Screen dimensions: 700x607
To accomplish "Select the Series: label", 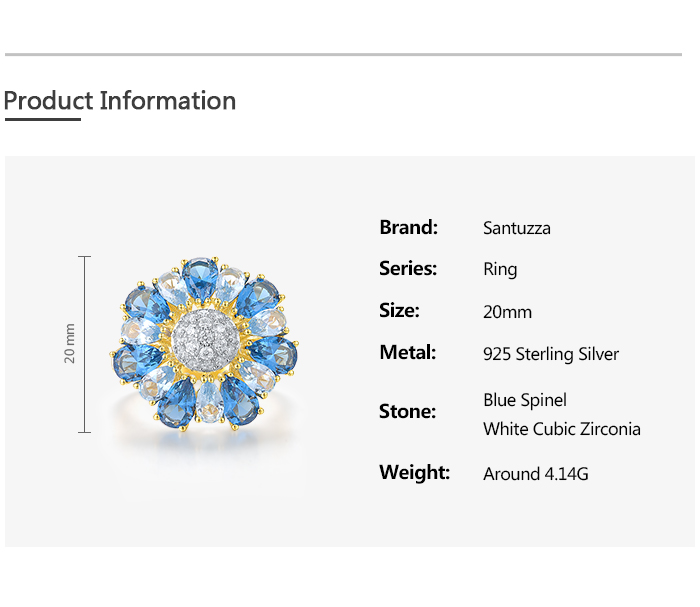I will [x=408, y=268].
